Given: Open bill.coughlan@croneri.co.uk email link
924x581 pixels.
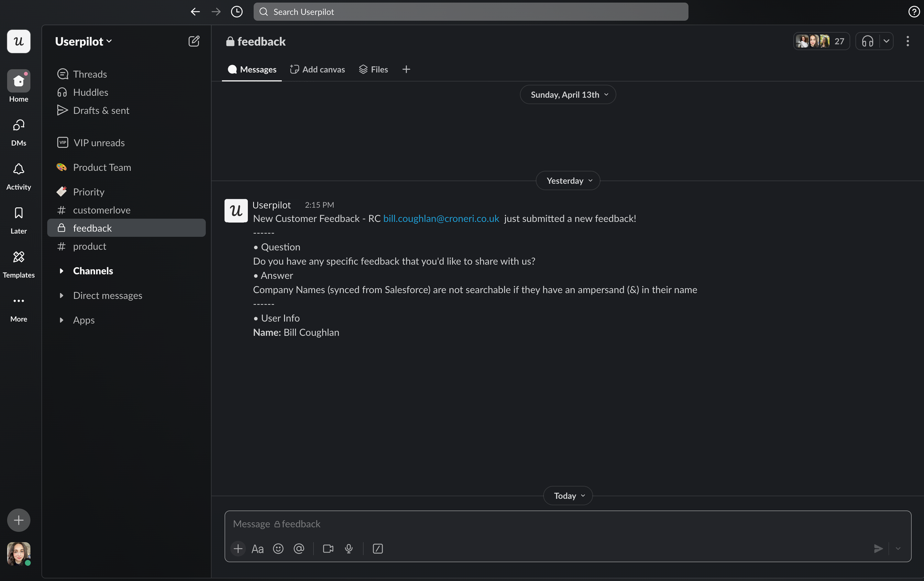Looking at the screenshot, I should pos(441,218).
